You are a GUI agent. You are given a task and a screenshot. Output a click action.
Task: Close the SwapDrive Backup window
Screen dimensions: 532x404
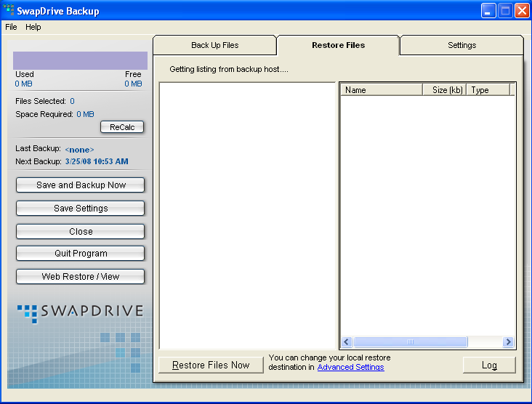point(522,11)
